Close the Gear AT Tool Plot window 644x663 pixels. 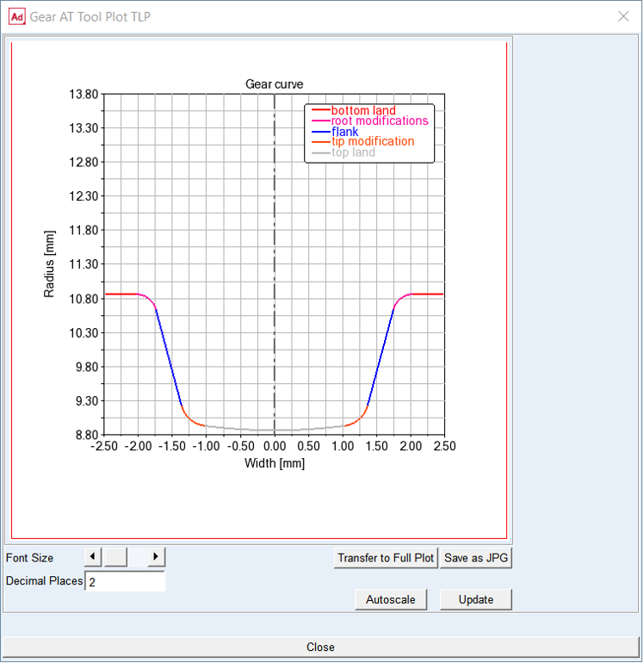point(623,16)
